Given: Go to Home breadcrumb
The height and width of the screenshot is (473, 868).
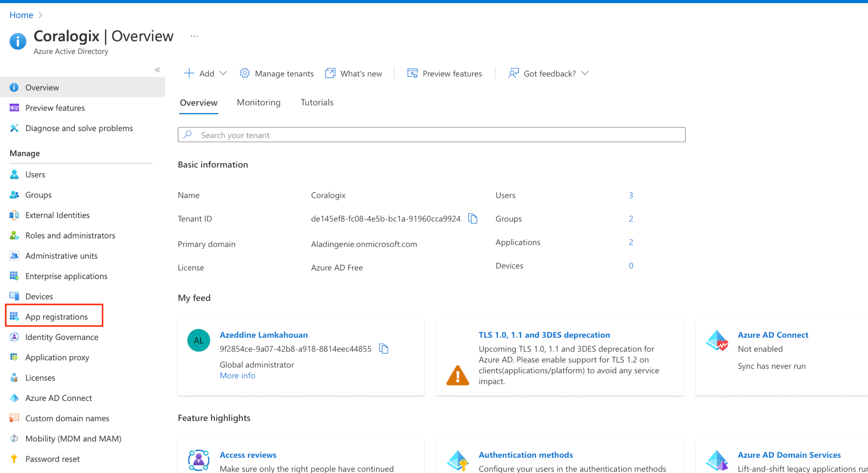Looking at the screenshot, I should [x=21, y=15].
